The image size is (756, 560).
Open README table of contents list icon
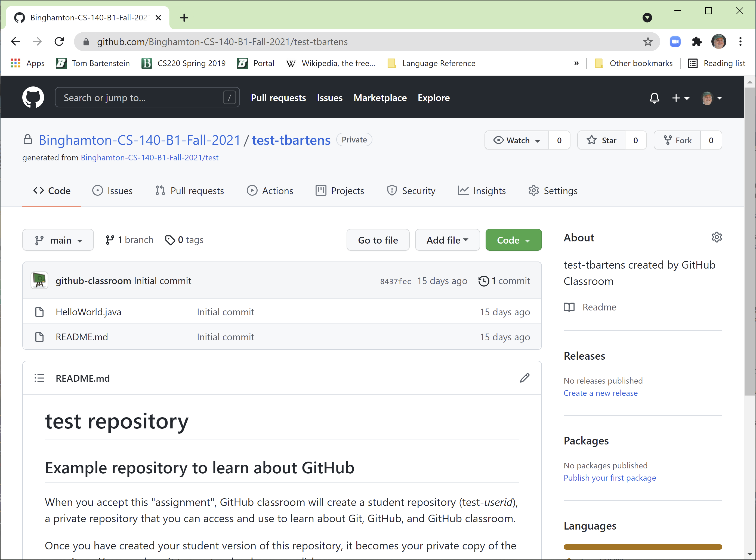tap(39, 378)
